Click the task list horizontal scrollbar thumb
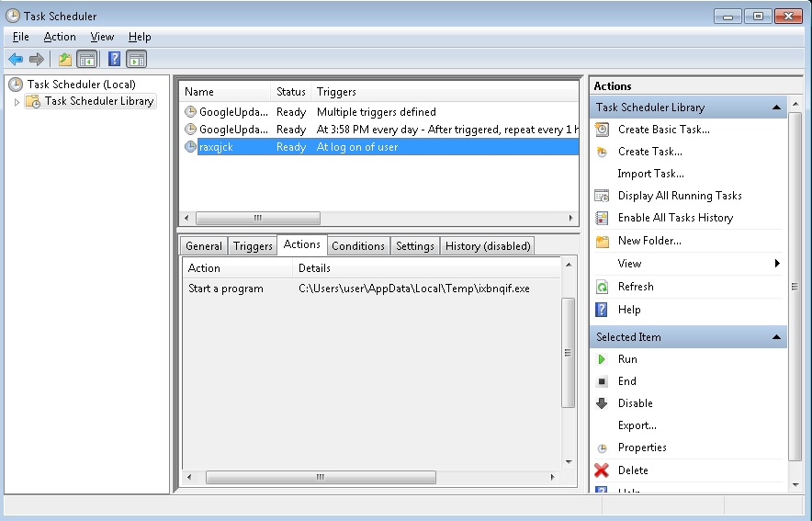The width and height of the screenshot is (812, 521). point(258,218)
